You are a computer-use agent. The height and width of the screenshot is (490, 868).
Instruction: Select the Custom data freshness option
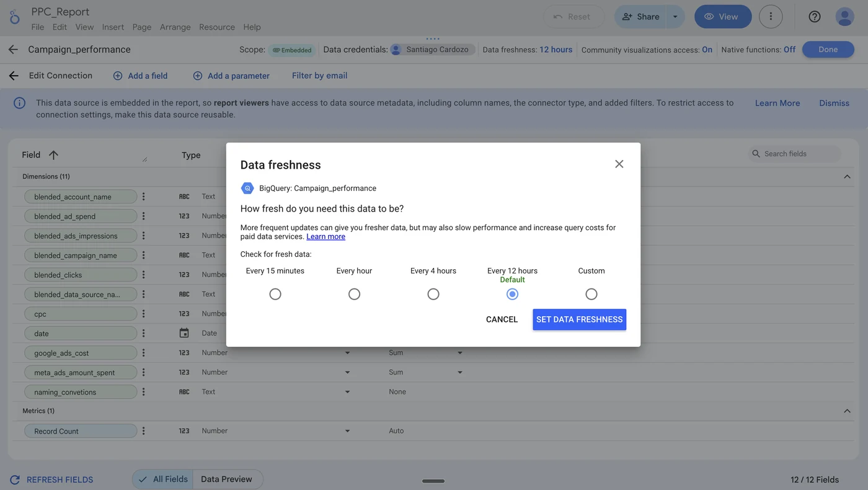coord(591,293)
